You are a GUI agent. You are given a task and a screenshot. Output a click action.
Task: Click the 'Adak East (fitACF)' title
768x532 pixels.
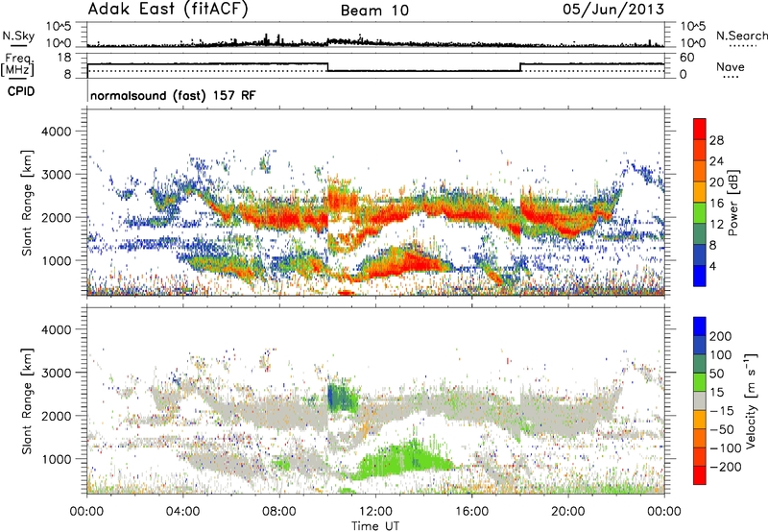[x=168, y=10]
